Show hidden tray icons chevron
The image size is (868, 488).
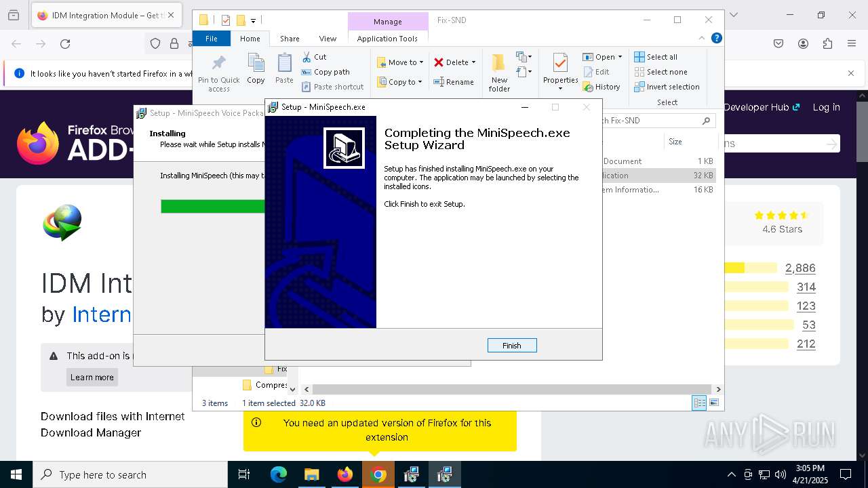(731, 474)
